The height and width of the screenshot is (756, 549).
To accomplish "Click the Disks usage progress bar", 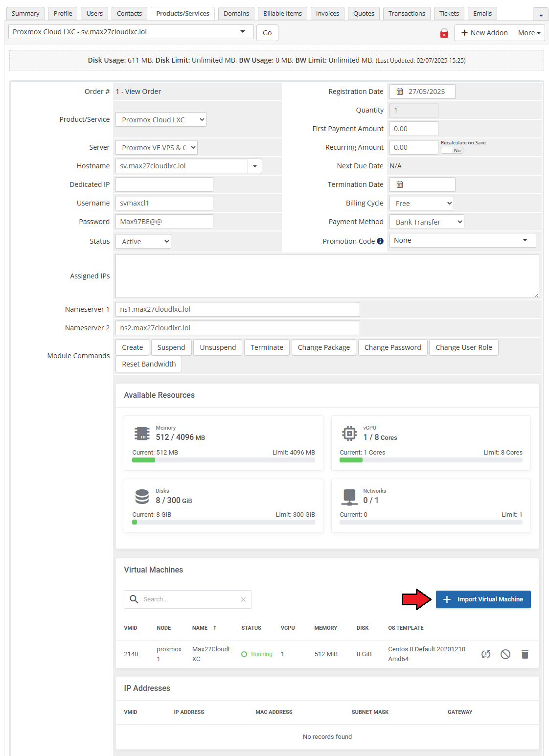I will tap(224, 522).
